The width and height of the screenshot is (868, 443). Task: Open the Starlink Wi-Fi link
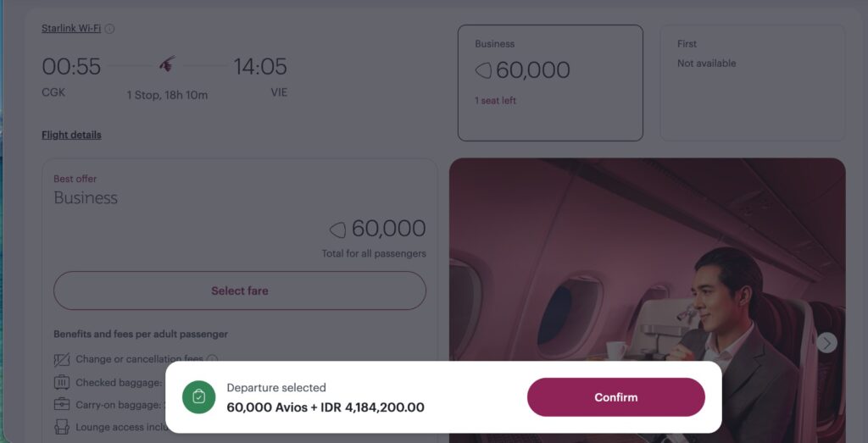click(71, 28)
